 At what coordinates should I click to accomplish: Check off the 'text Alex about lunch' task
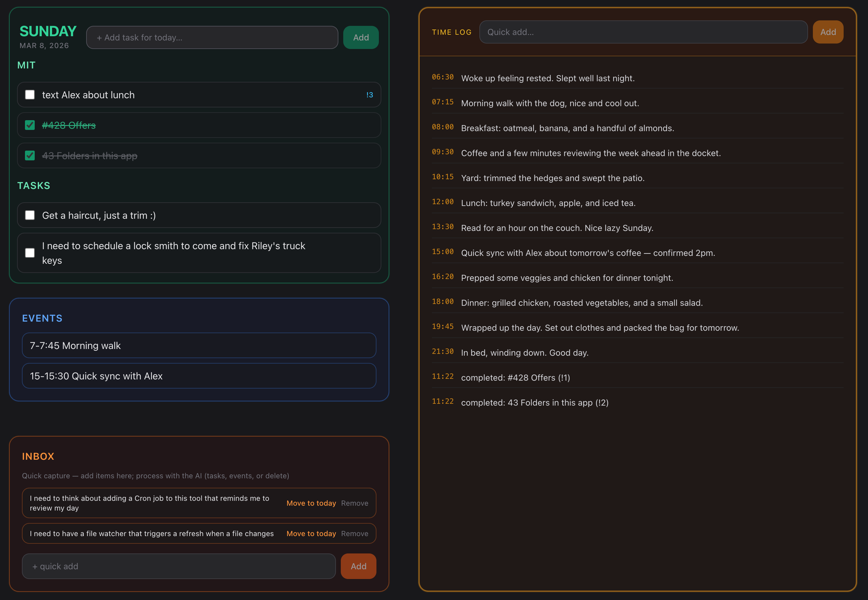pyautogui.click(x=30, y=95)
